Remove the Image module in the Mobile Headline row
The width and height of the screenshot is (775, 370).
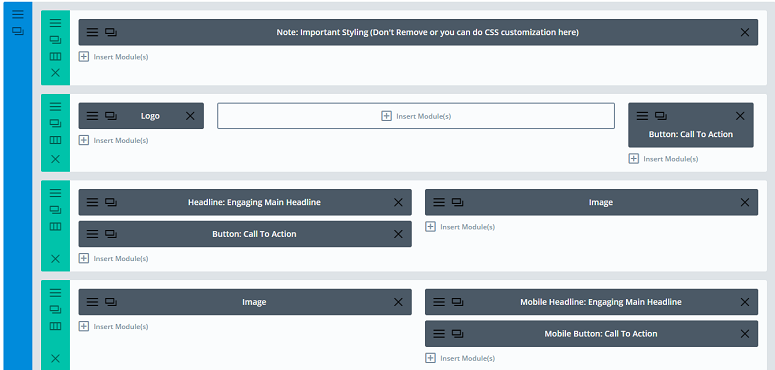[x=398, y=302]
